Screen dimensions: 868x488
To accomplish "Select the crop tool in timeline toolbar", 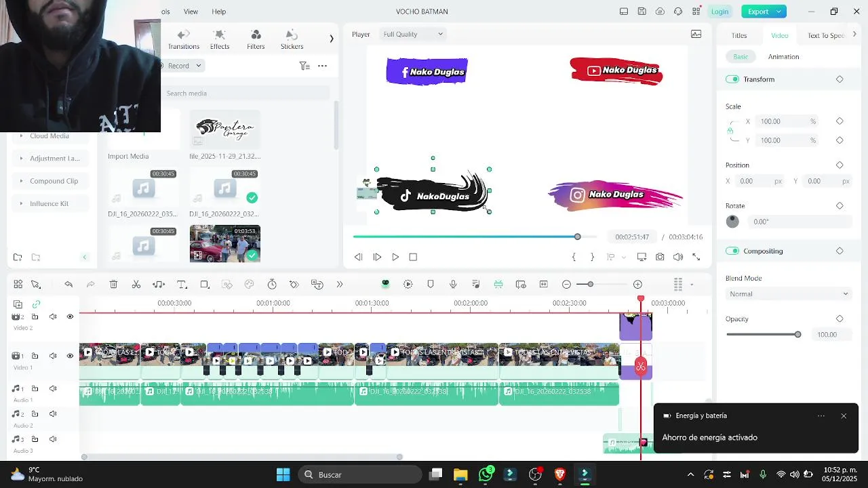I will point(205,285).
